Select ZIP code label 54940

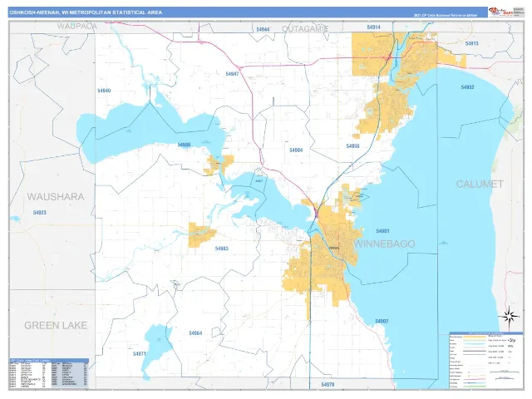[x=104, y=91]
